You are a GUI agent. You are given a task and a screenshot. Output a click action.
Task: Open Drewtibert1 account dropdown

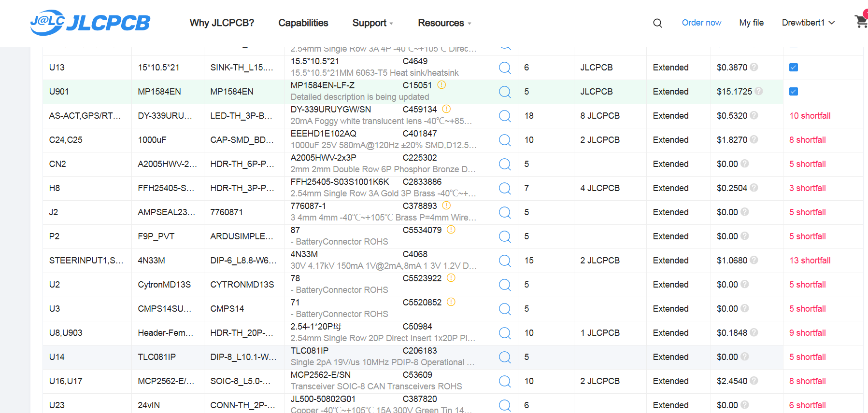tap(808, 23)
